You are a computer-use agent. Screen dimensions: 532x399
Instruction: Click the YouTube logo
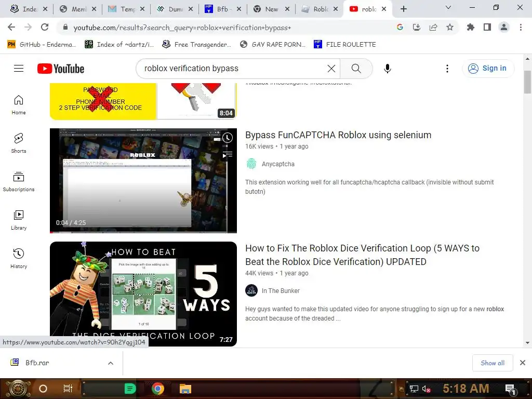click(x=61, y=69)
